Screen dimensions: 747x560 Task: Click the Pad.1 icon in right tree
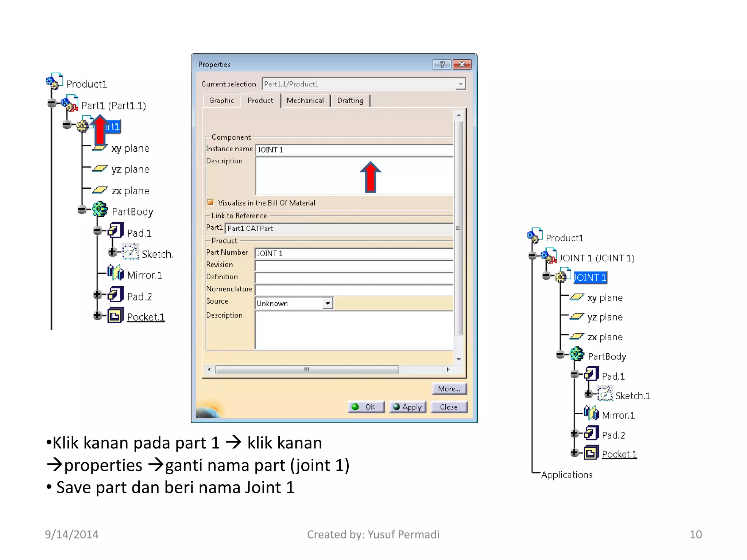pos(591,374)
